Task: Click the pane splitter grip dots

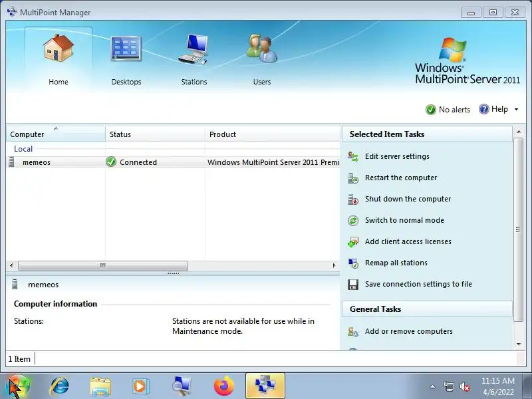Action: tap(173, 273)
